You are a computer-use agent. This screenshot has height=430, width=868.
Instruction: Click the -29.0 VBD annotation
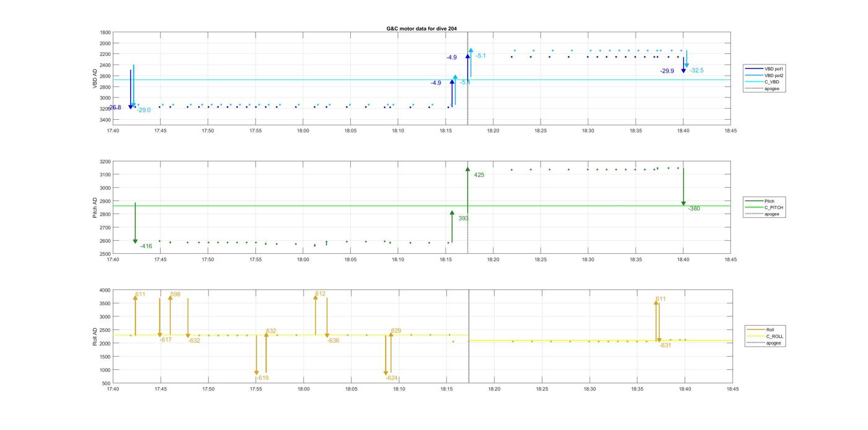(143, 110)
